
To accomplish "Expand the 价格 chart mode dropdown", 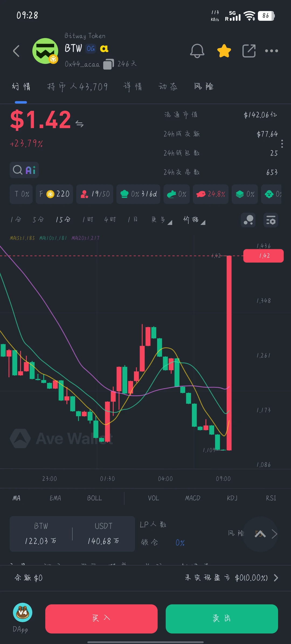I will click(194, 220).
